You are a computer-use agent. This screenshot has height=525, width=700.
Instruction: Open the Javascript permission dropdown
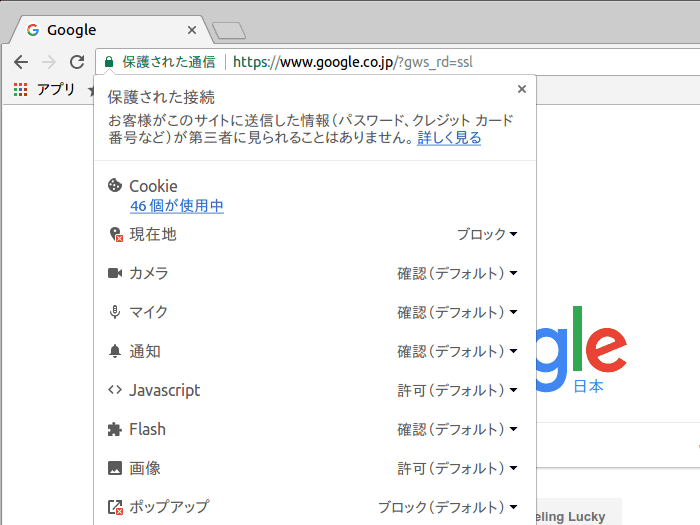pos(457,390)
